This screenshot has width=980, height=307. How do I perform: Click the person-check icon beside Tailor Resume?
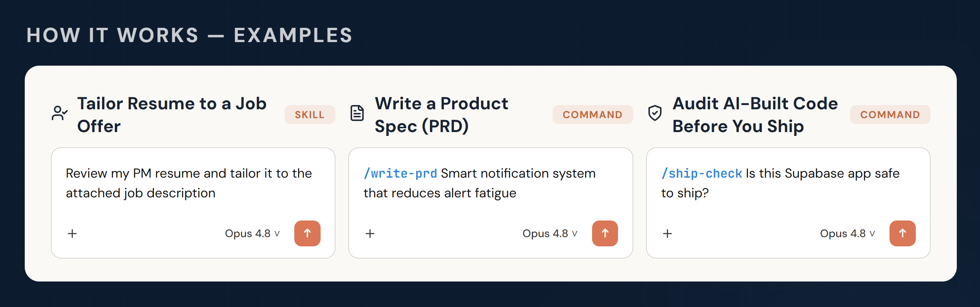click(60, 114)
